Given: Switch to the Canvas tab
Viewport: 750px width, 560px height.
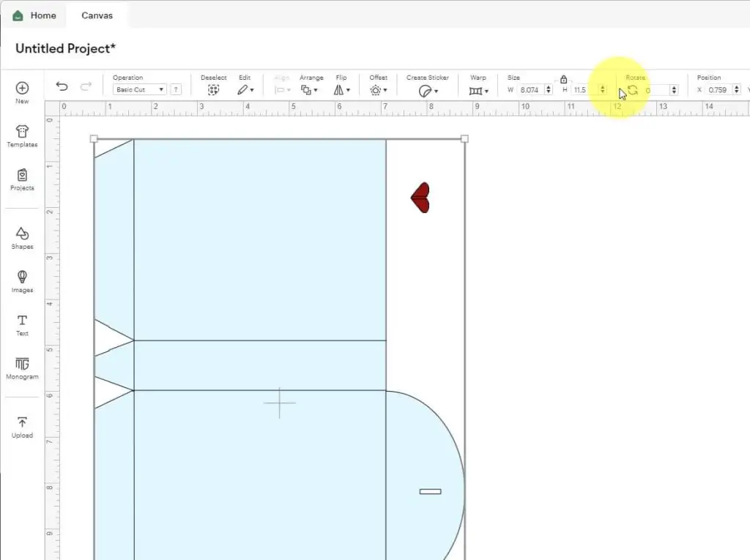Looking at the screenshot, I should tap(97, 15).
